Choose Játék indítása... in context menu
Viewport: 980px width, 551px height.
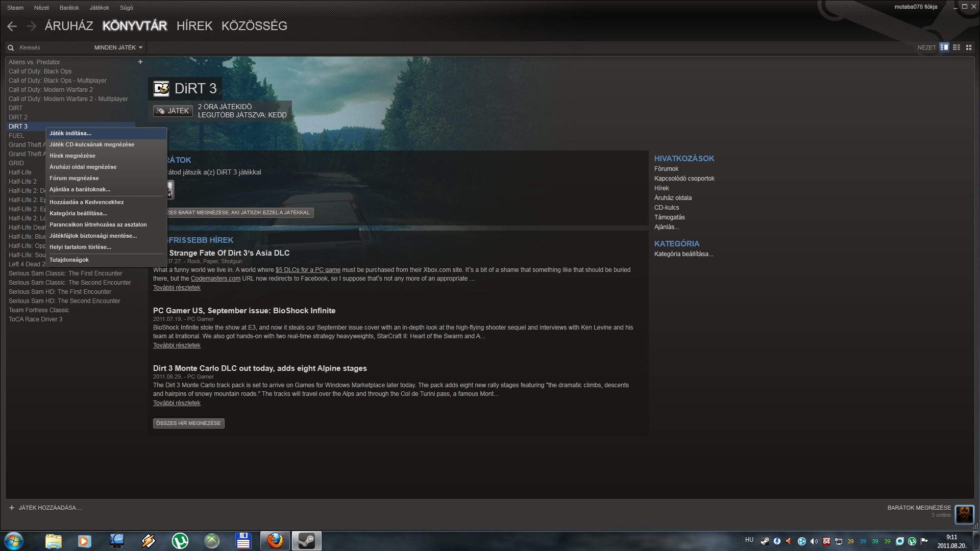[106, 133]
